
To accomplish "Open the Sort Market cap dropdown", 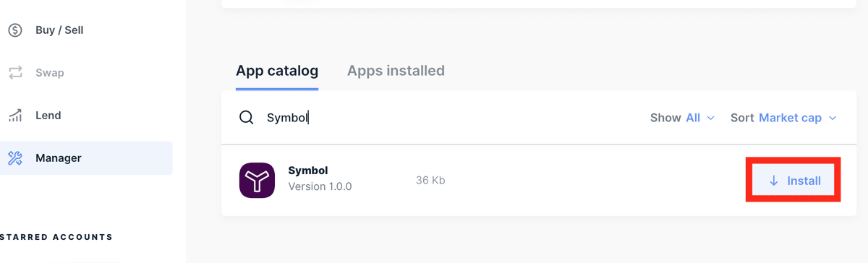I will click(783, 118).
